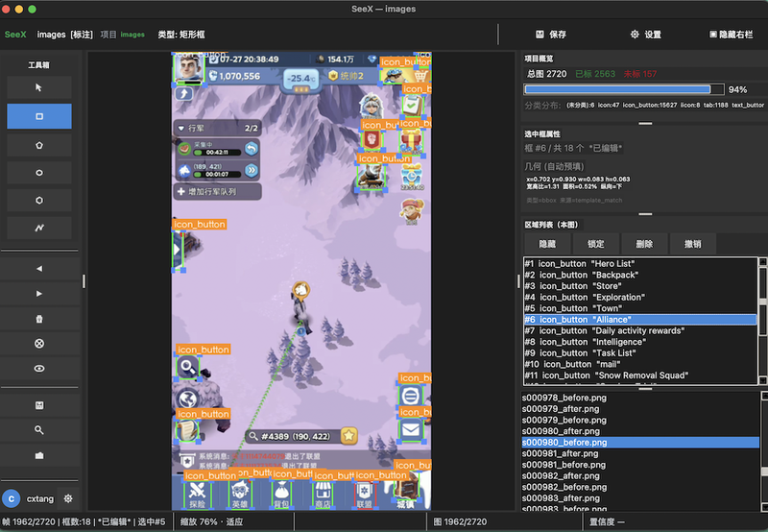Viewport: 768px width, 532px height.
Task: Click the cxtang user avatar
Action: point(12,498)
